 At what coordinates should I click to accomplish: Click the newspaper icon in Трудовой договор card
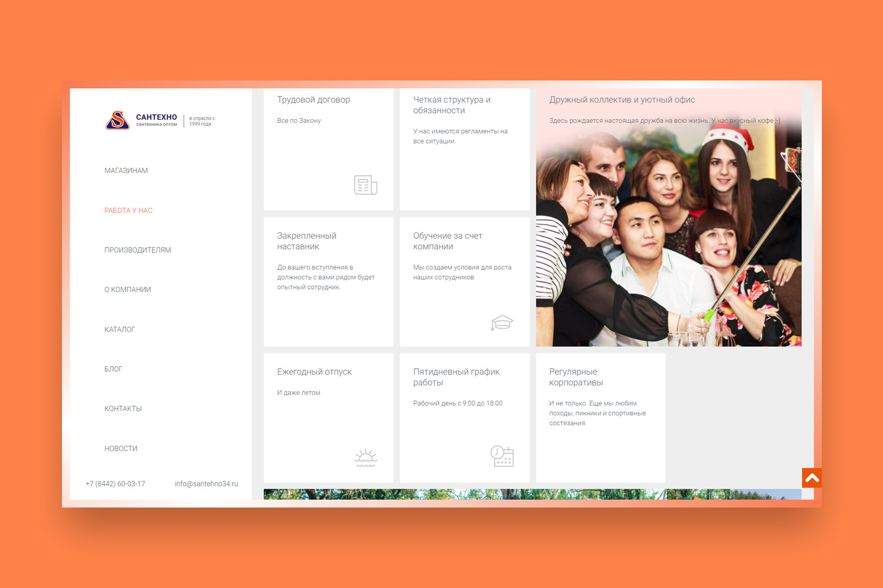[365, 185]
